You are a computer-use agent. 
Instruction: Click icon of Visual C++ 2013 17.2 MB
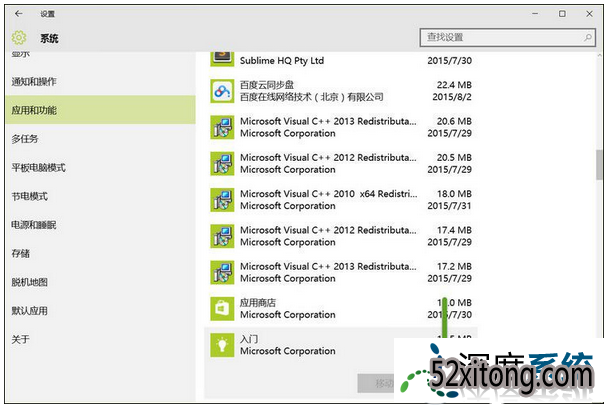(222, 272)
